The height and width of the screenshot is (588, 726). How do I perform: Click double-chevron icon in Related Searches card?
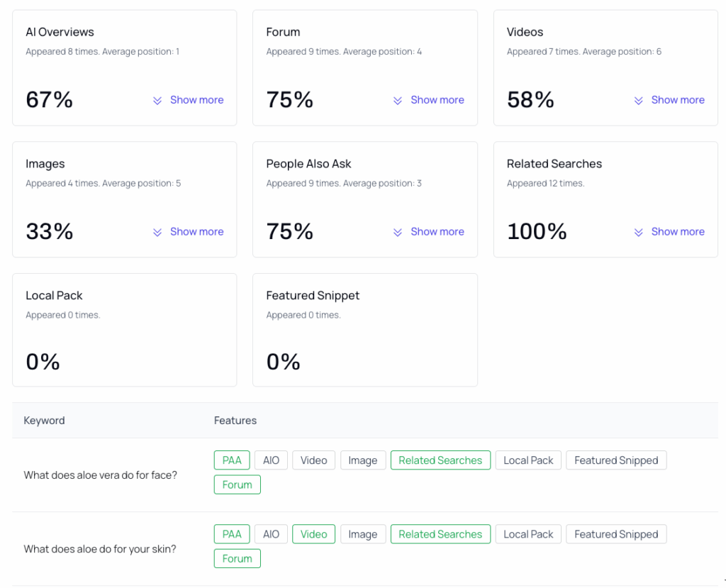pyautogui.click(x=638, y=232)
